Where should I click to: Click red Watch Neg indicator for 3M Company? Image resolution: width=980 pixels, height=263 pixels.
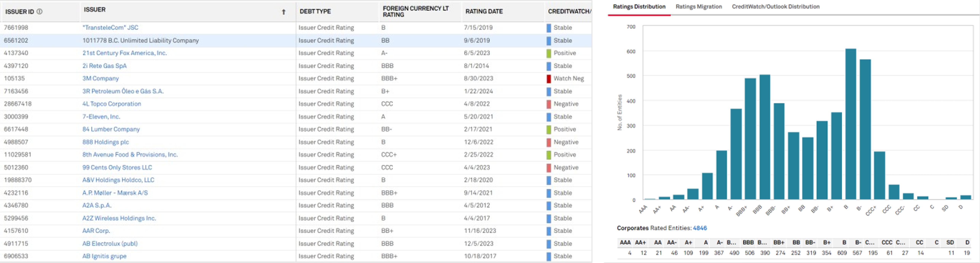pyautogui.click(x=549, y=78)
